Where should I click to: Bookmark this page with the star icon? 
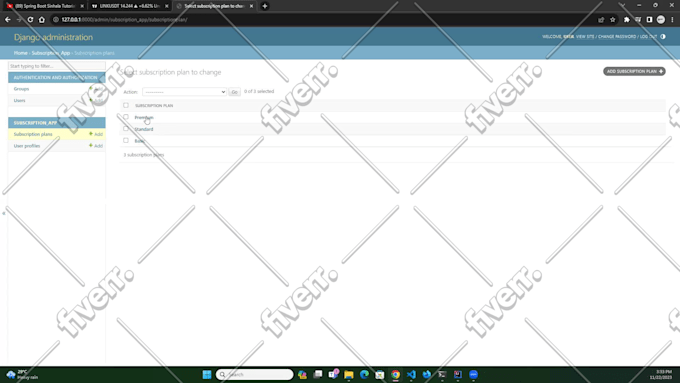point(612,20)
